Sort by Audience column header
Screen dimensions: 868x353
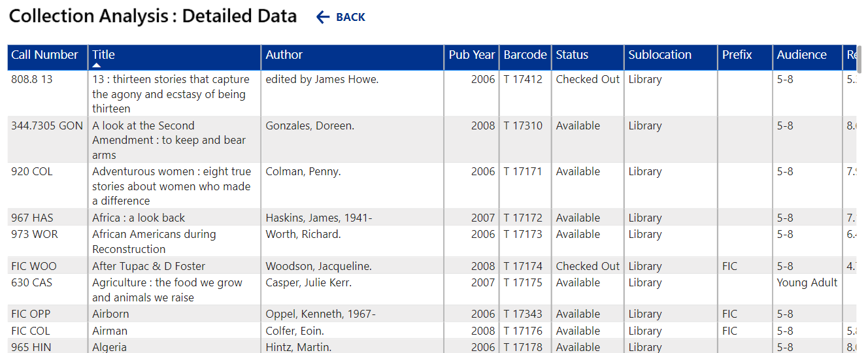pyautogui.click(x=801, y=55)
